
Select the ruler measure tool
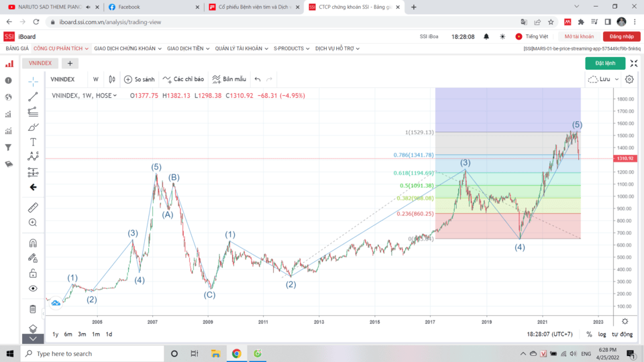pos(33,207)
